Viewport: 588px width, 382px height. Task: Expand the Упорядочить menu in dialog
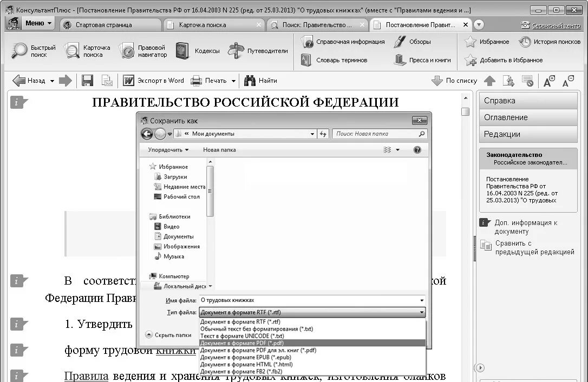[168, 149]
